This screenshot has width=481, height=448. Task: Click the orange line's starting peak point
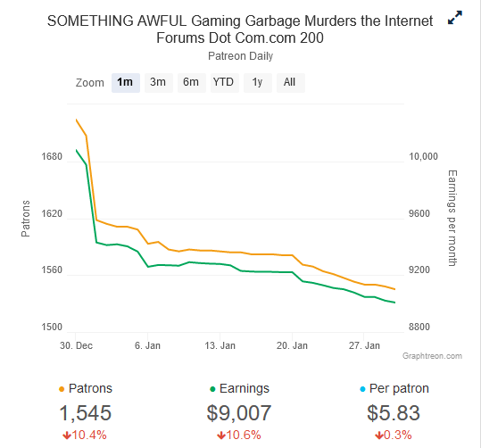(x=76, y=120)
